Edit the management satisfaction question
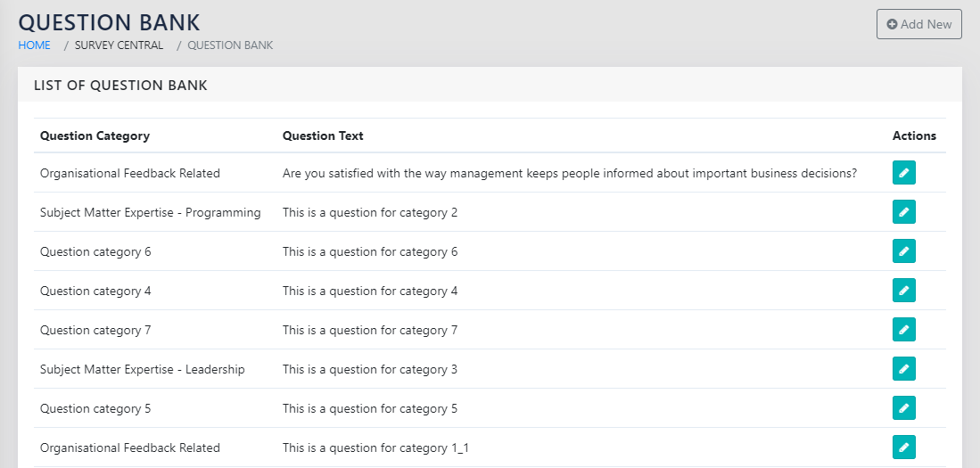 903,173
